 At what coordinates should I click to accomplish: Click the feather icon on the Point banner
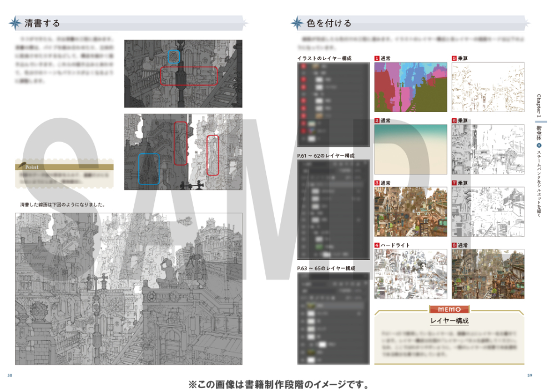(x=21, y=165)
